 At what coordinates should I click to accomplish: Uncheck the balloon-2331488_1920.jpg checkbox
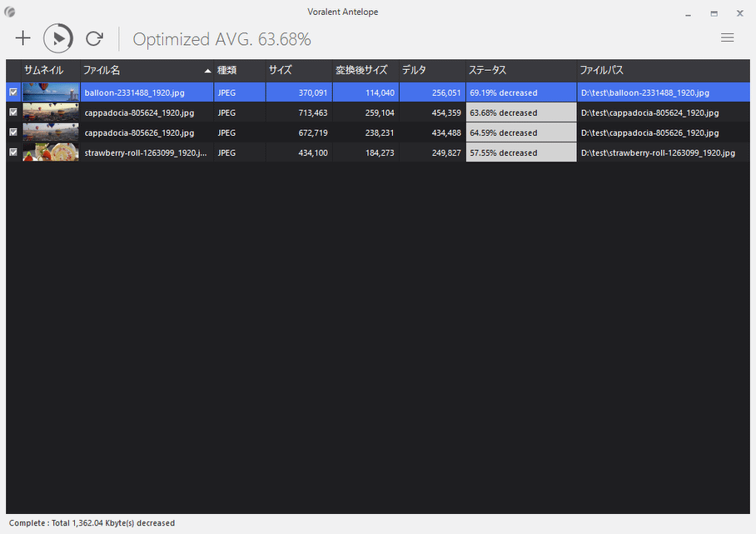13,92
